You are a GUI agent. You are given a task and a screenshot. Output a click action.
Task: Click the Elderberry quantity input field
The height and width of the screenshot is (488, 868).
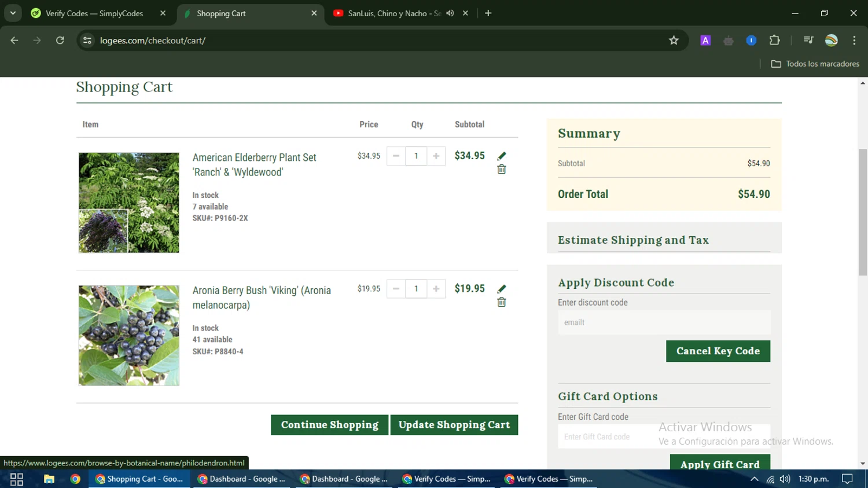point(416,156)
